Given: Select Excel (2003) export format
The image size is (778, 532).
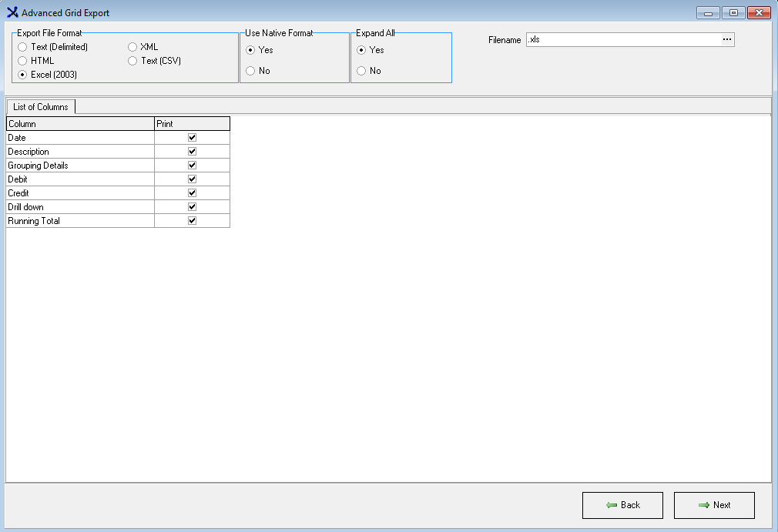Looking at the screenshot, I should click(x=22, y=75).
